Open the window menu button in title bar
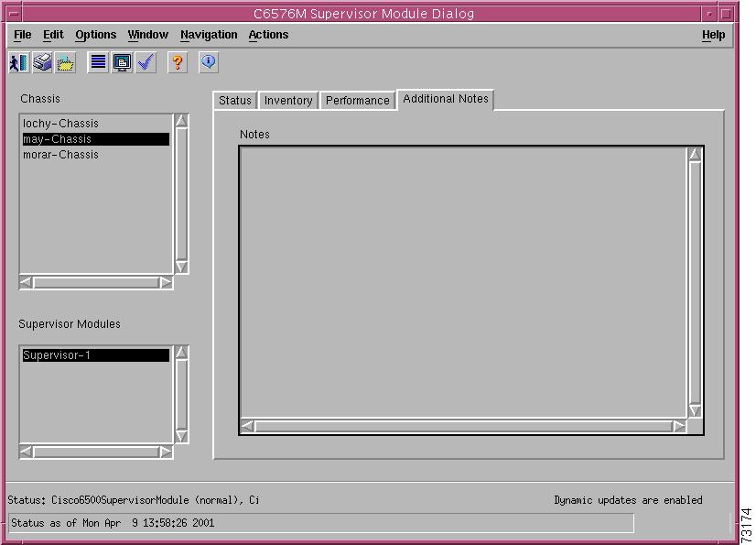The image size is (756, 545). coord(14,14)
